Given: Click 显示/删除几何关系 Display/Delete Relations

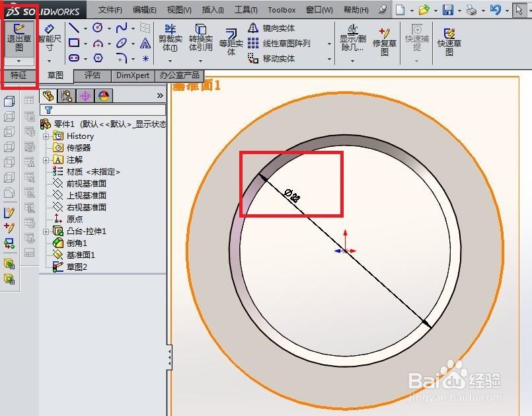Looking at the screenshot, I should point(353,38).
